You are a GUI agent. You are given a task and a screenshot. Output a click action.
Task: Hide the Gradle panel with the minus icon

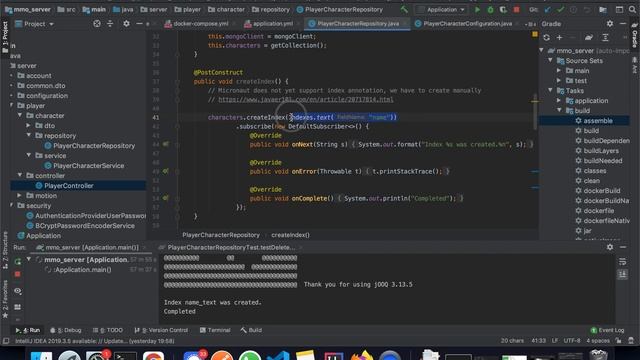pos(623,24)
